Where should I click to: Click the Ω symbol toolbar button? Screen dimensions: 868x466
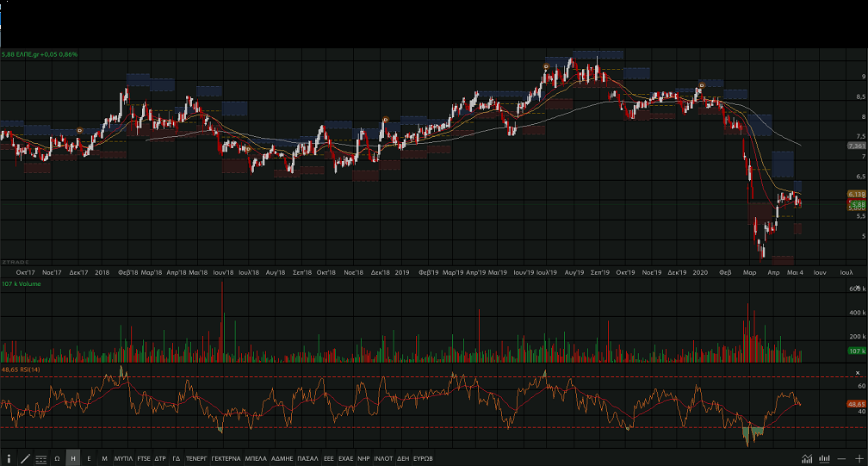pos(57,458)
